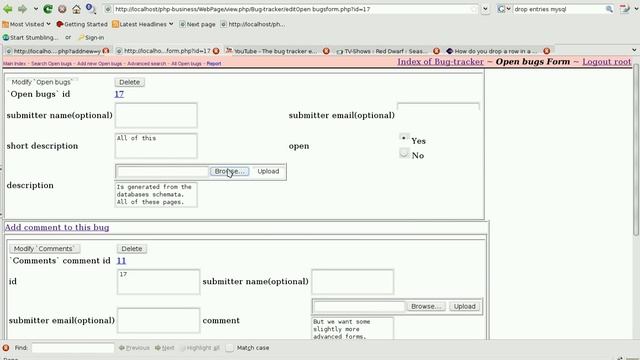Click the Modify `Open bugs` button
This screenshot has width=640, height=360.
click(42, 82)
